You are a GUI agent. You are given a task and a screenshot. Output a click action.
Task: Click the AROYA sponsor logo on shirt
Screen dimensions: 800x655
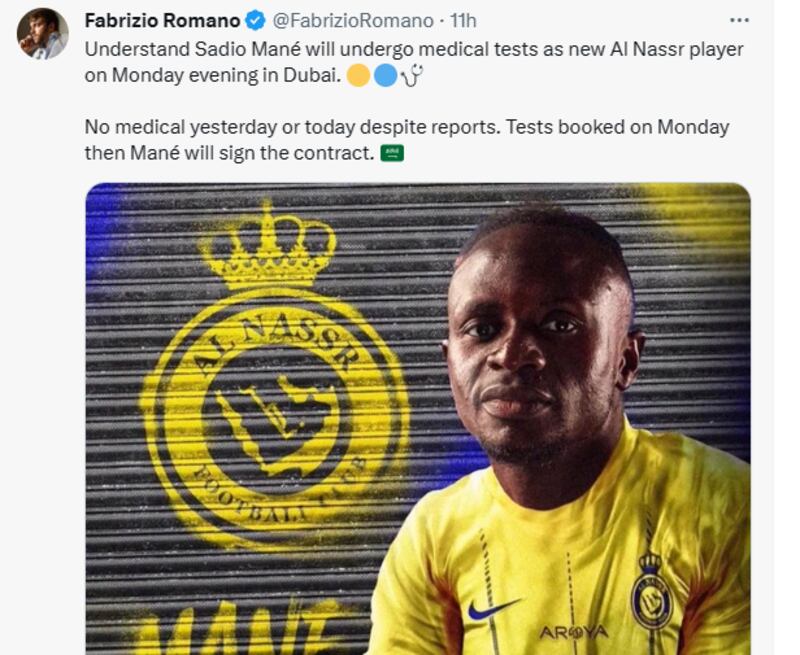pyautogui.click(x=574, y=633)
